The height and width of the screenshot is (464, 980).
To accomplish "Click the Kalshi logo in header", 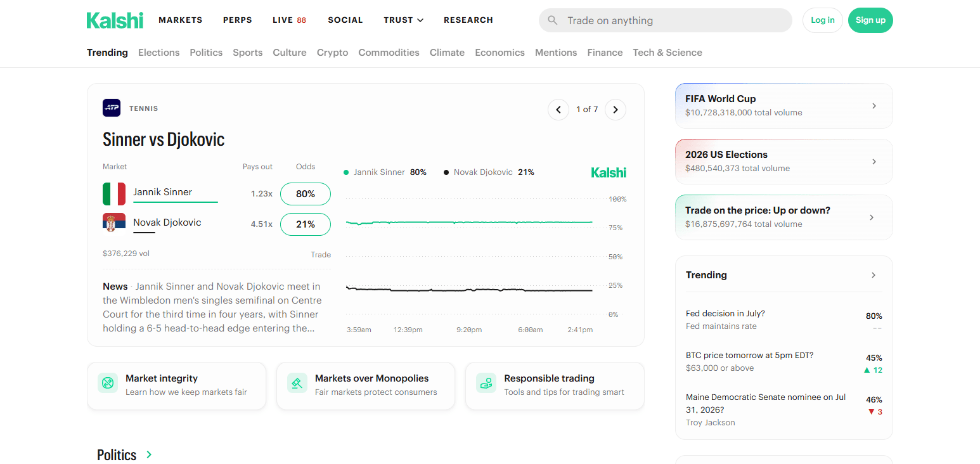I will 115,20.
